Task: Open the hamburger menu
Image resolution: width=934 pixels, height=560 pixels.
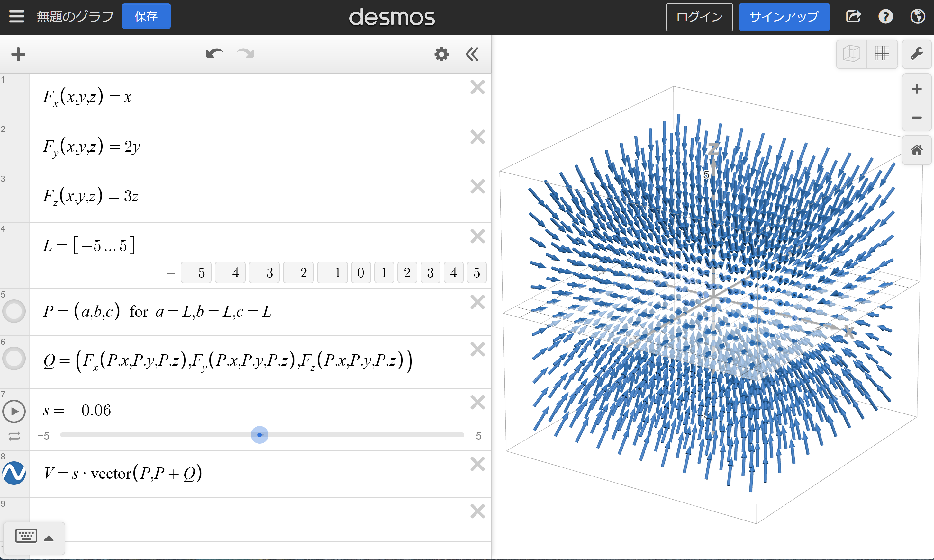Action: click(x=17, y=17)
